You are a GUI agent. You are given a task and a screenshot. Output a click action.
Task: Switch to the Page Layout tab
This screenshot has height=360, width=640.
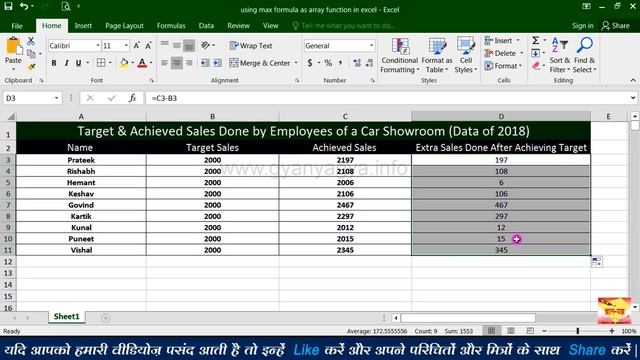(x=124, y=26)
